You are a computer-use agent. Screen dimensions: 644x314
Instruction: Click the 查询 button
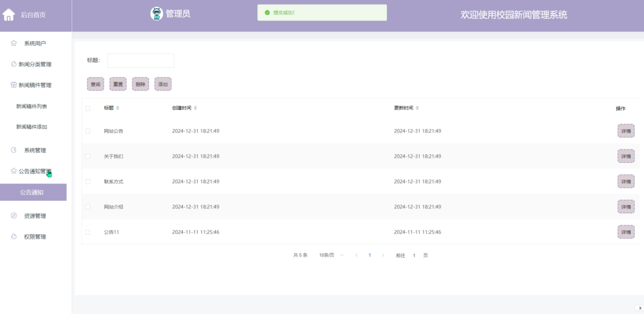[96, 84]
